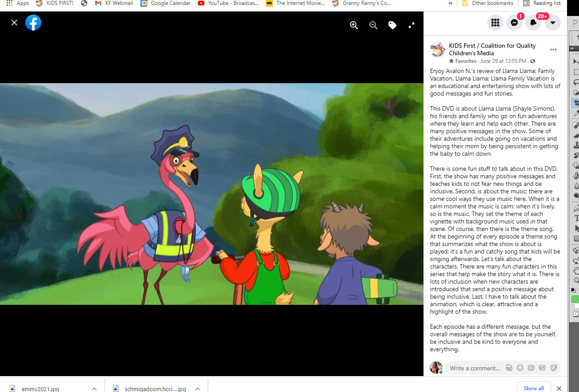Open KIDS First / Coalition page name
This screenshot has height=392, width=579.
point(492,49)
